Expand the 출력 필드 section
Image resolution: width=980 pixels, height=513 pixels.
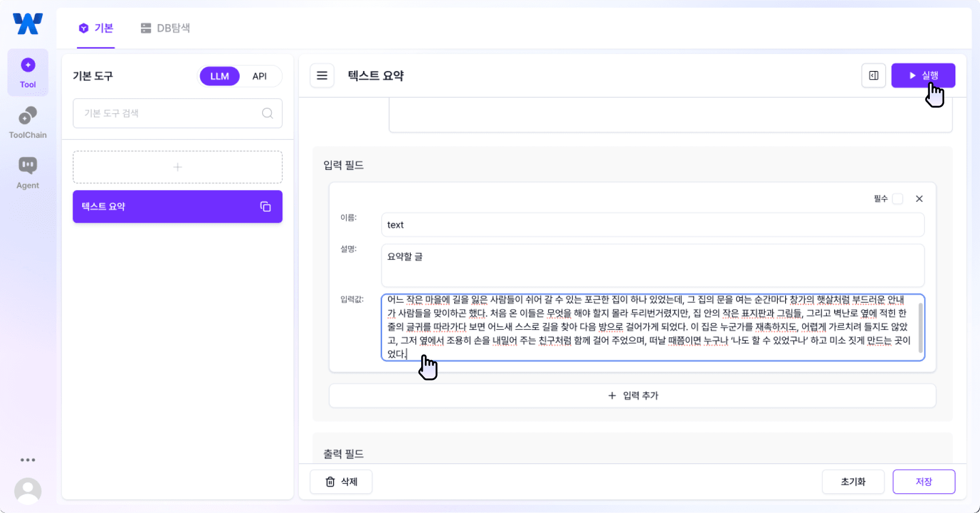343,453
